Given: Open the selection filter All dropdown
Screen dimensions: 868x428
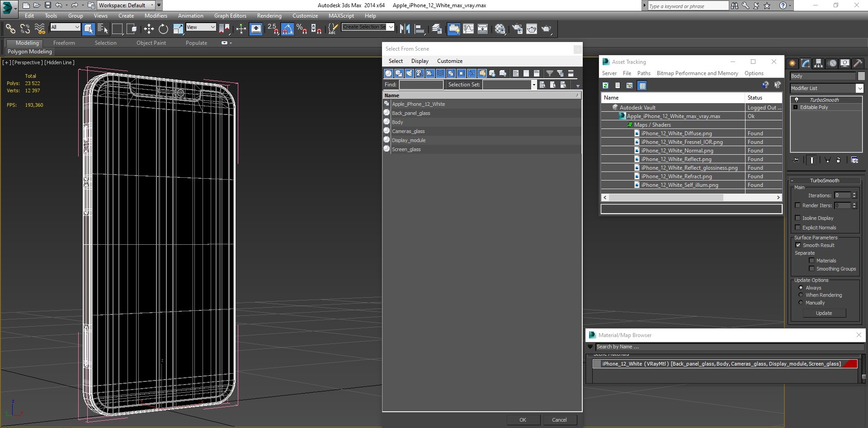Looking at the screenshot, I should (65, 27).
